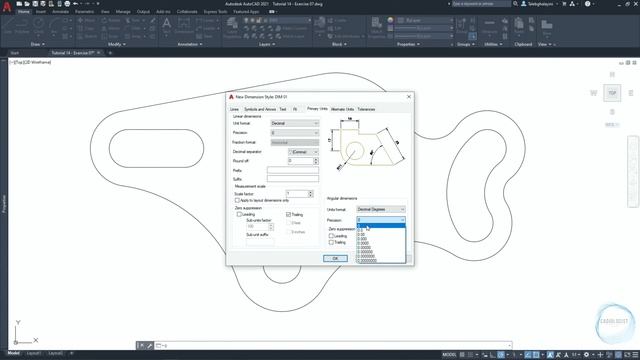Screen dimensions: 640x360
Task: Expand the Modify panel flyout
Action: click(x=117, y=44)
